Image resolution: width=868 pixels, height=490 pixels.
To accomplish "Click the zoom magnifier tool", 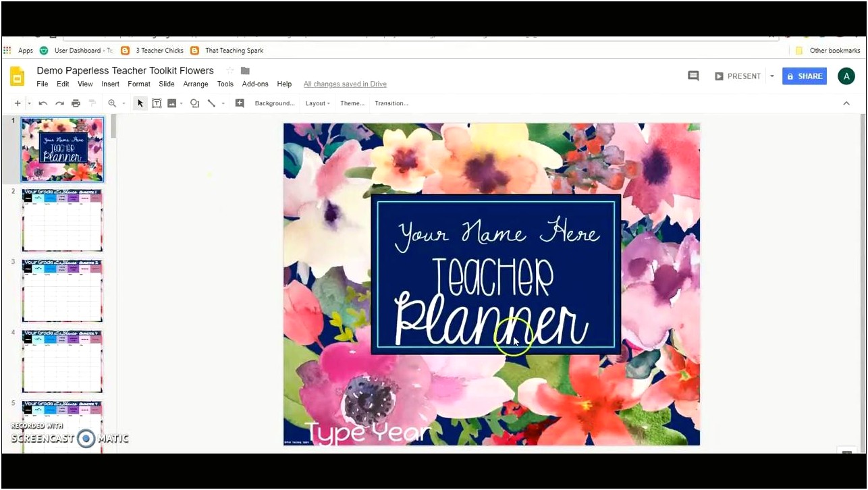I will pos(112,103).
